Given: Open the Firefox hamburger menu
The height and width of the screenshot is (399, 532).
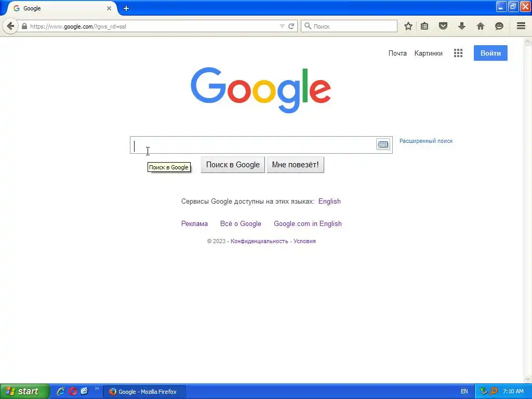Looking at the screenshot, I should click(x=521, y=26).
